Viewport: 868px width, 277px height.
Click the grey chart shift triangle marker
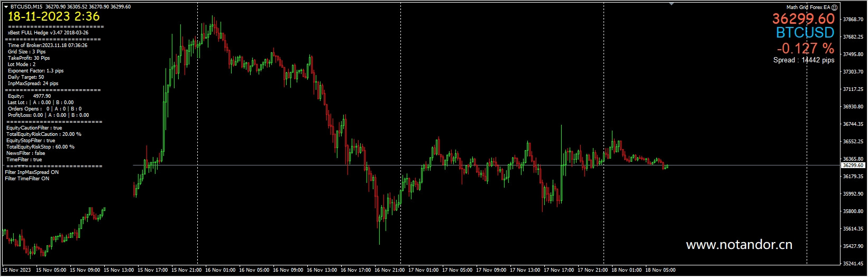point(671,4)
